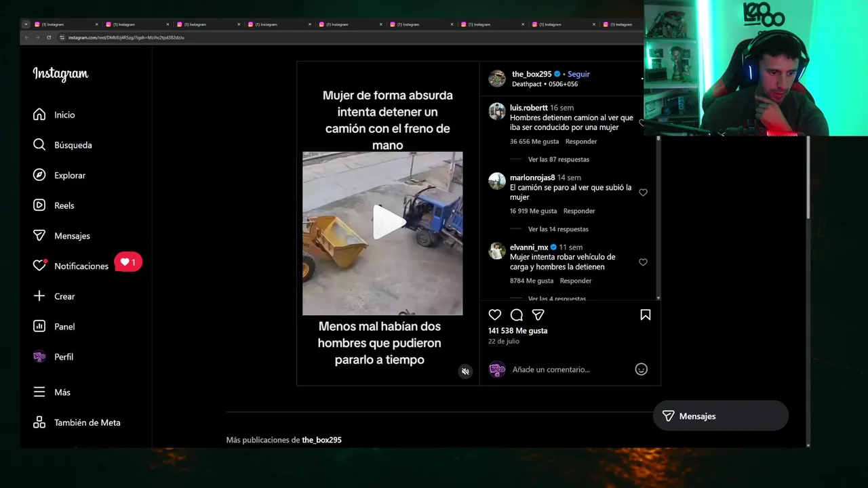This screenshot has height=488, width=868.
Task: Expand Ver las 14 respuestas
Action: [x=558, y=229]
